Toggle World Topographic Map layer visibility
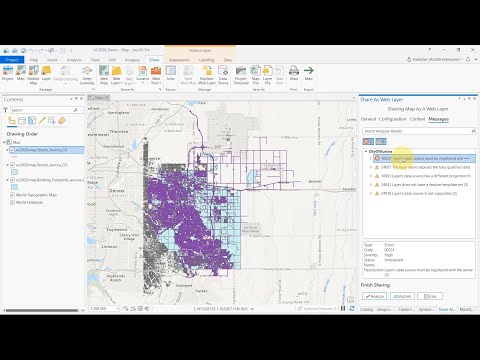480x360 pixels. click(x=12, y=195)
